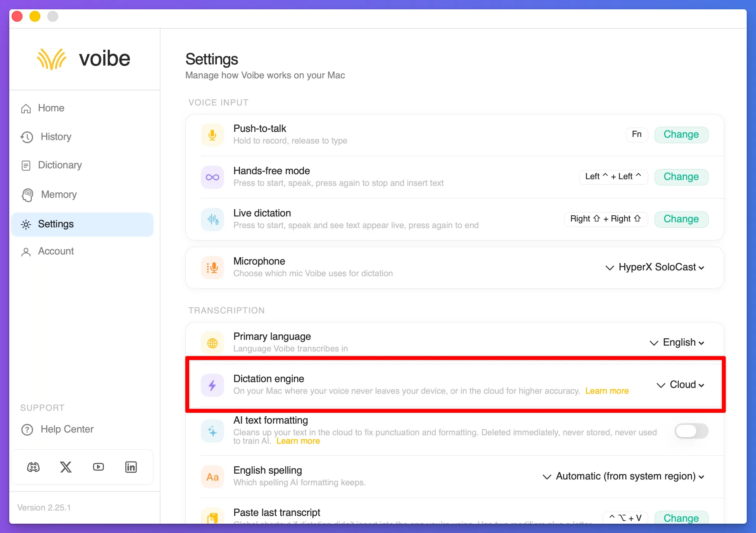756x533 pixels.
Task: Open the YouTube channel icon
Action: [x=98, y=467]
